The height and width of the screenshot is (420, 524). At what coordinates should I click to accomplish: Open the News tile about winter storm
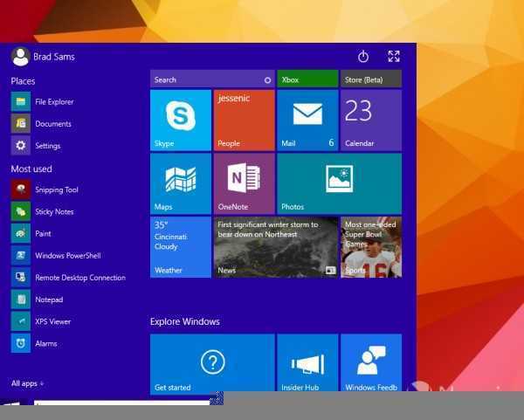click(x=276, y=247)
